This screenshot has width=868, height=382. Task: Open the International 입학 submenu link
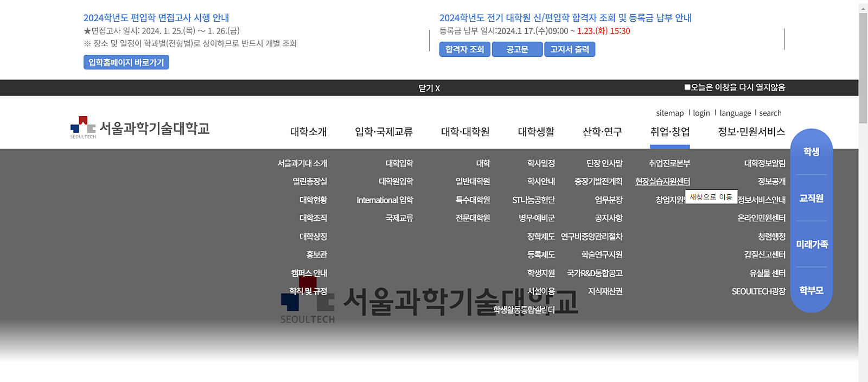(385, 200)
